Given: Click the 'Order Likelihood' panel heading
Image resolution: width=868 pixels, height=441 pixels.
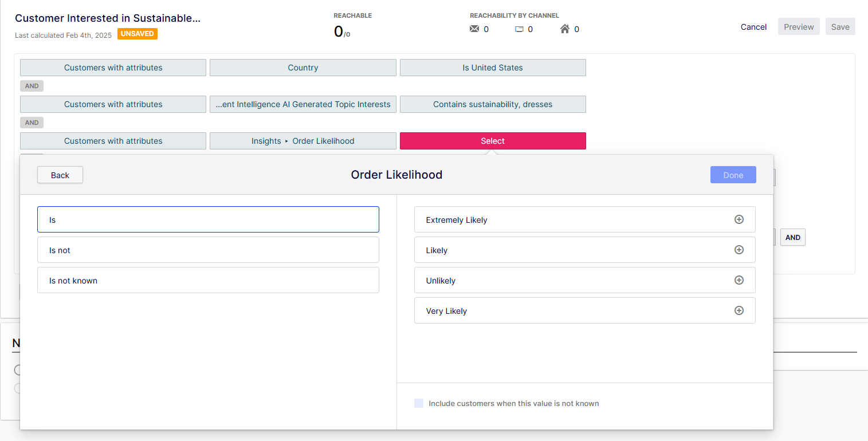Looking at the screenshot, I should click(x=396, y=175).
